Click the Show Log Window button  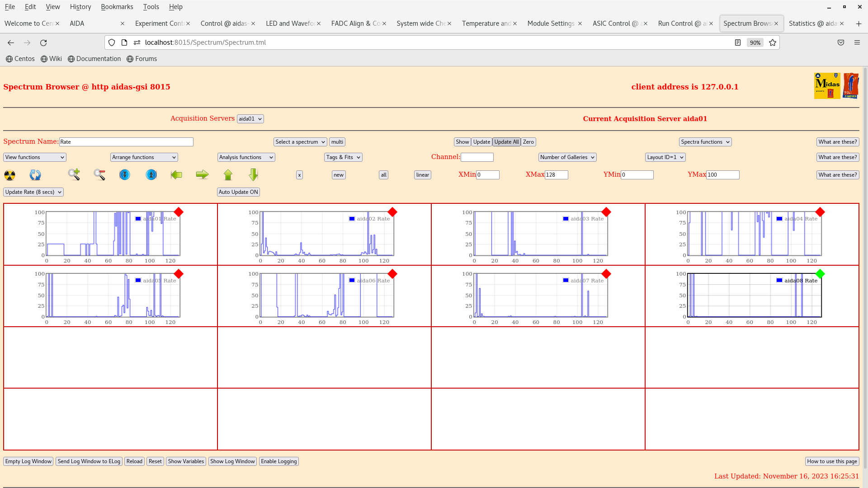pyautogui.click(x=232, y=461)
